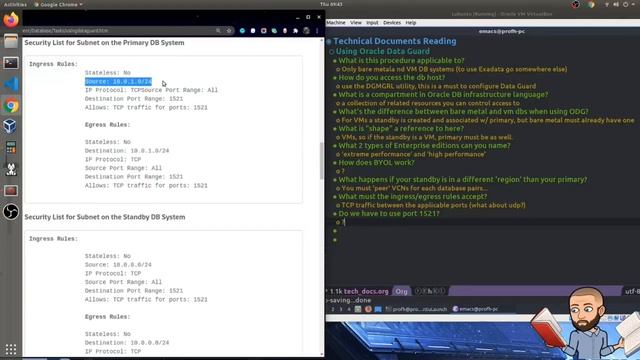Click 'How does BYOL work?' line
Image resolution: width=640 pixels, height=360 pixels.
376,162
